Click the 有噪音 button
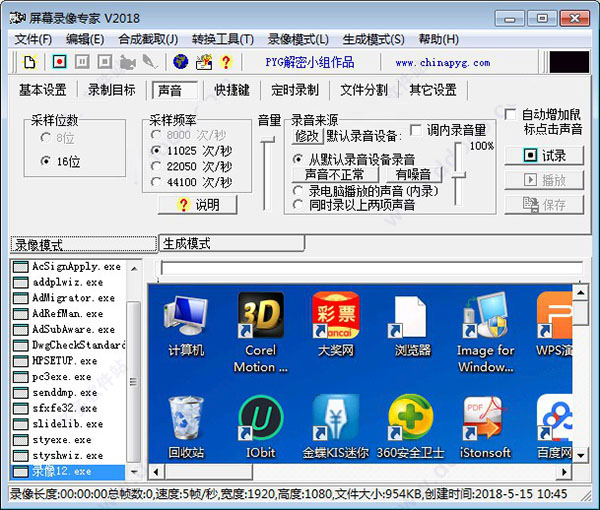600x510 pixels. tap(413, 175)
